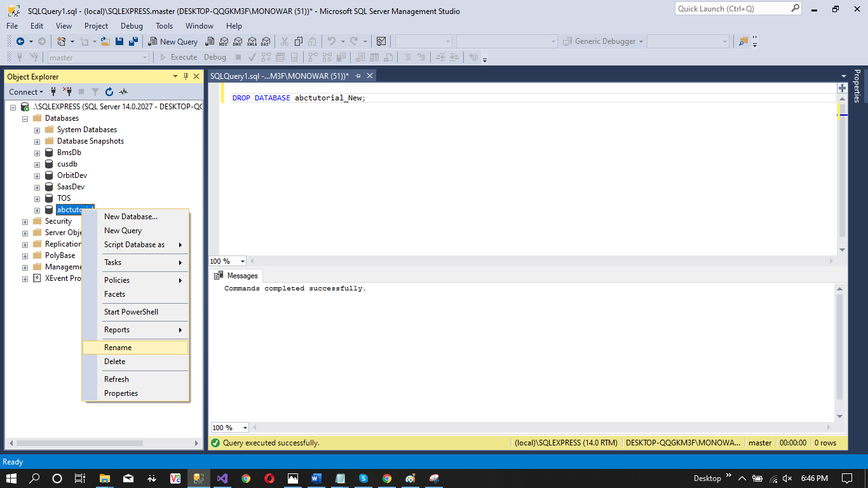This screenshot has width=868, height=488.
Task: Open Microsoft Word from the taskbar
Action: 316,478
